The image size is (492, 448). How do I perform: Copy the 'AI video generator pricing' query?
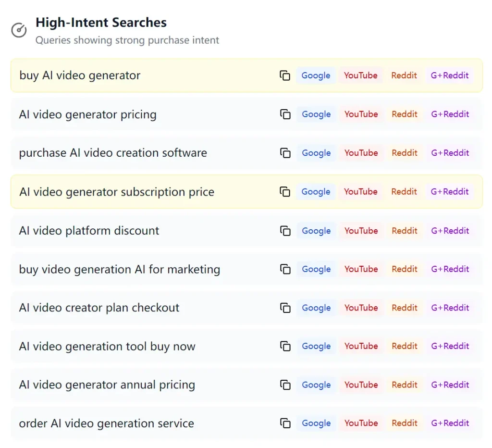tap(285, 114)
